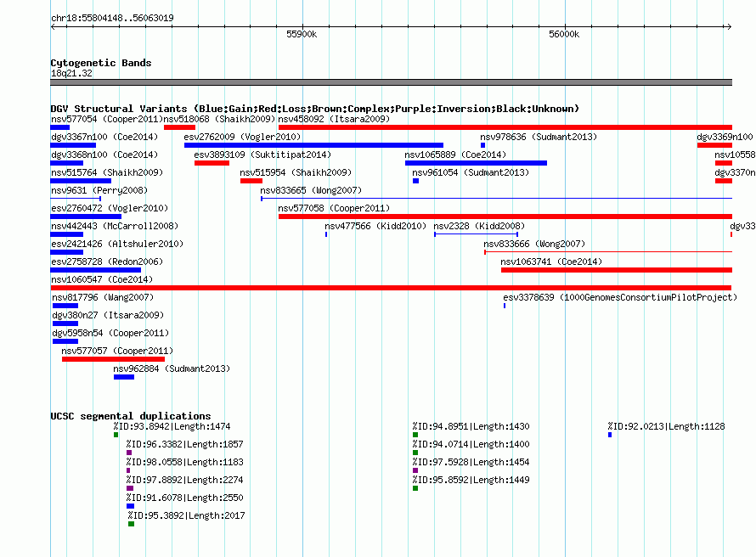Image resolution: width=756 pixels, height=557 pixels.
Task: Select duplication %ID:97.8892|Length:2274
Action: (184, 480)
